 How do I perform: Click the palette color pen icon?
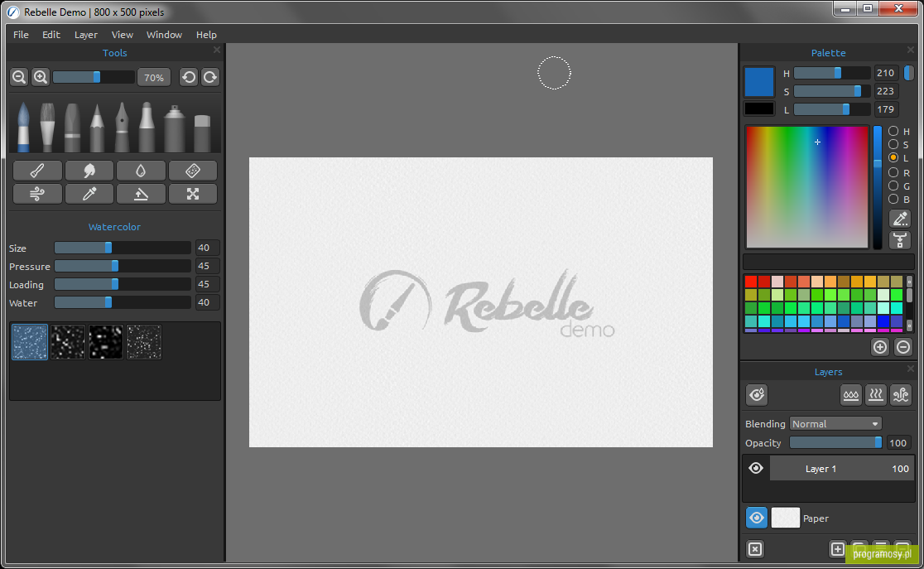(900, 219)
